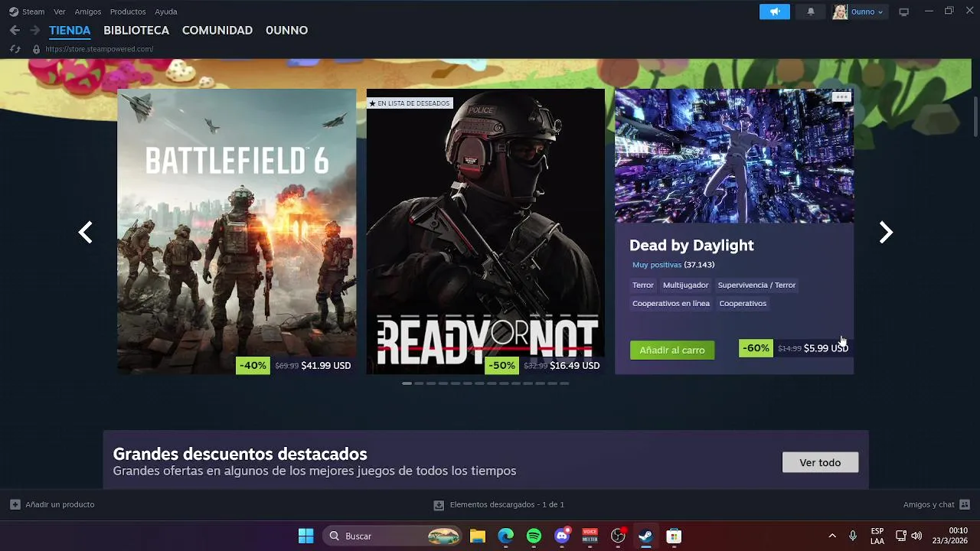Select the last carousel page indicator

(564, 383)
